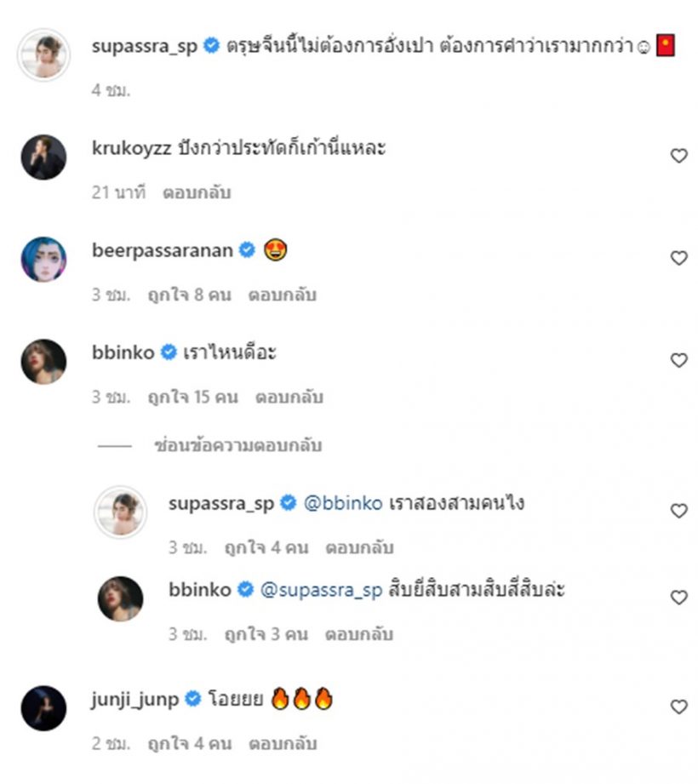The width and height of the screenshot is (698, 784).
Task: Open junji_junp's profile avatar
Action: [43, 707]
